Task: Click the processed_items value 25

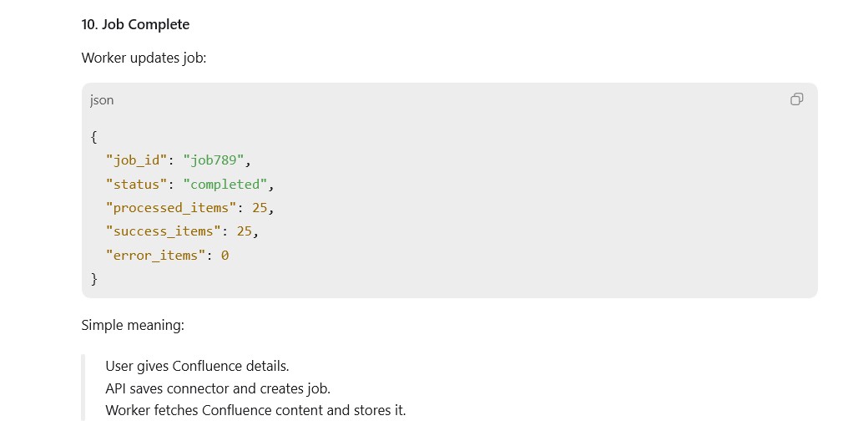Action: 260,208
